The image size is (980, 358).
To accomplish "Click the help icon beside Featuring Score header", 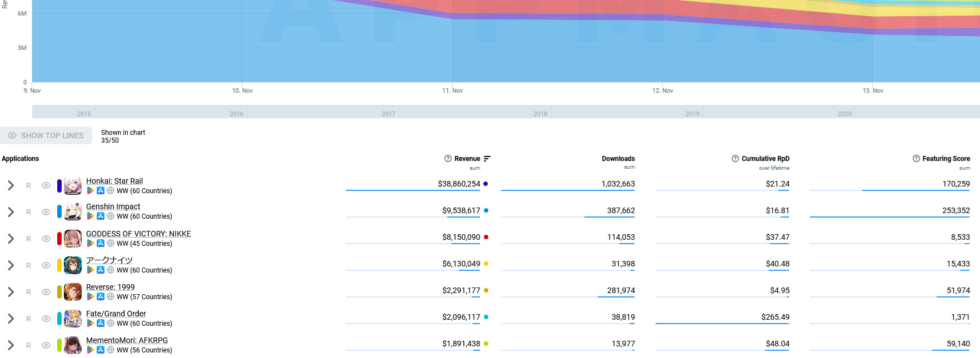I will [x=916, y=159].
